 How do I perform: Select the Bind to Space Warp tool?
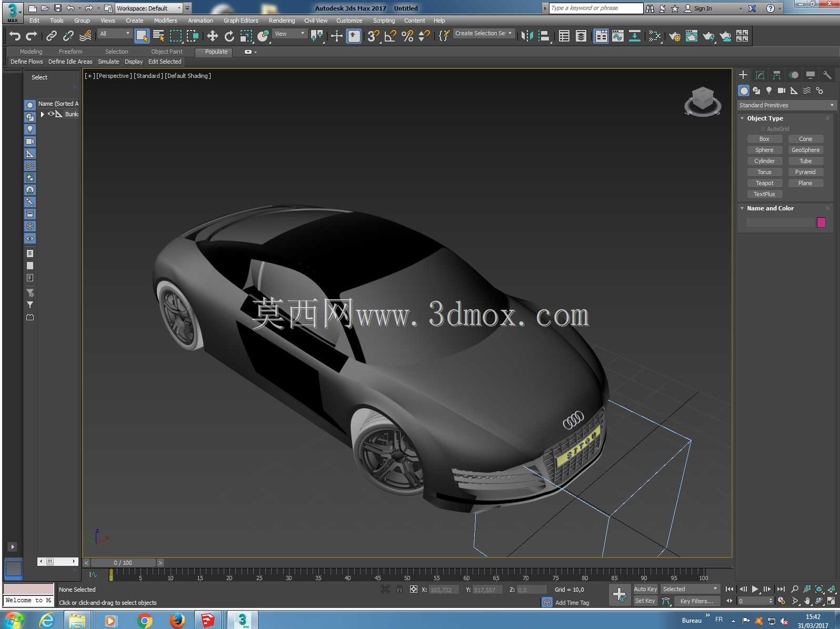(85, 36)
